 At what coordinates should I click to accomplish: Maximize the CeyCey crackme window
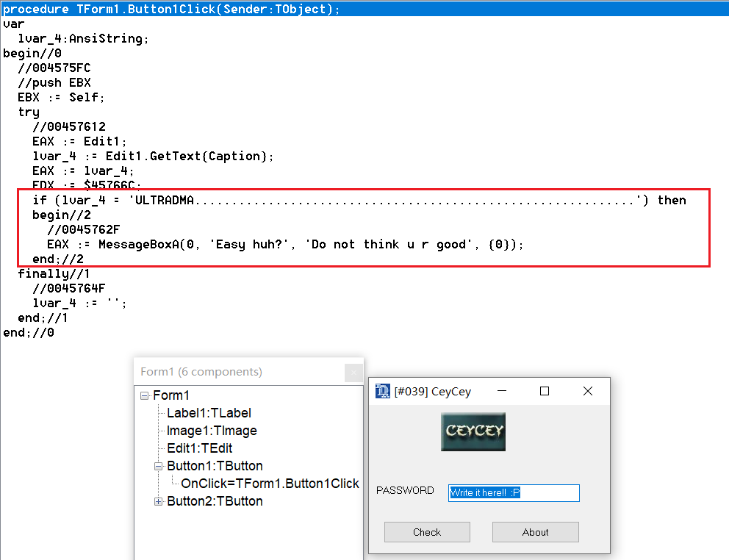point(545,391)
